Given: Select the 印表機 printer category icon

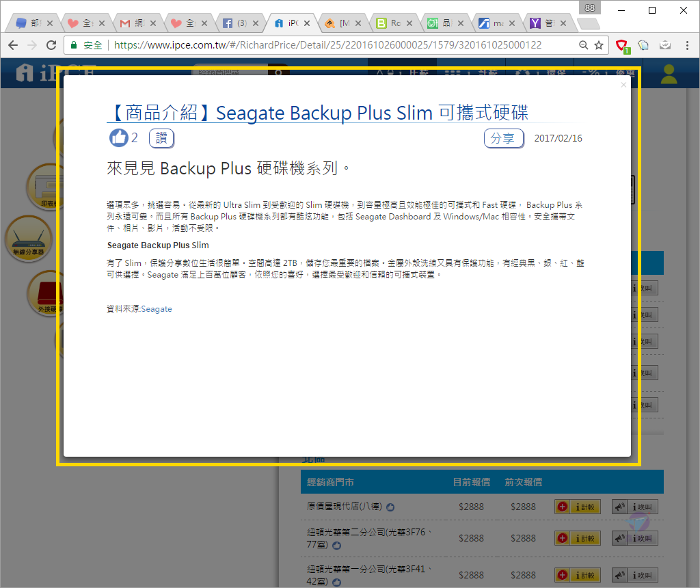Looking at the screenshot, I should click(x=44, y=187).
